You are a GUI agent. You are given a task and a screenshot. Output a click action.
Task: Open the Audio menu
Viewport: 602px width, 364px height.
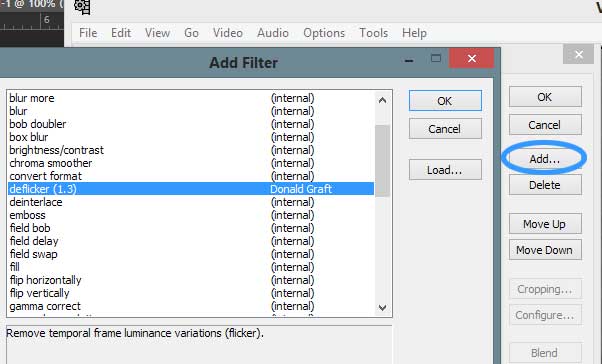[273, 33]
